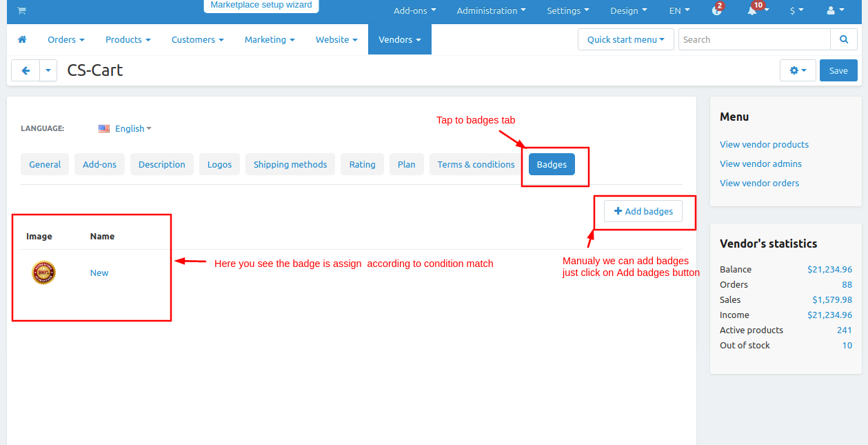Expand the arrow beside the back button
Image resolution: width=868 pixels, height=445 pixels.
coord(48,70)
